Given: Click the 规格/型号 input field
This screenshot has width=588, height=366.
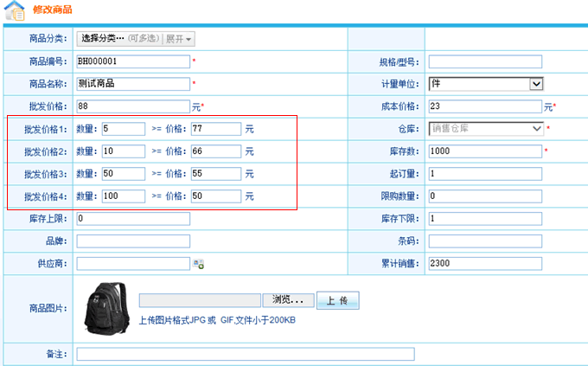Looking at the screenshot, I should [485, 61].
